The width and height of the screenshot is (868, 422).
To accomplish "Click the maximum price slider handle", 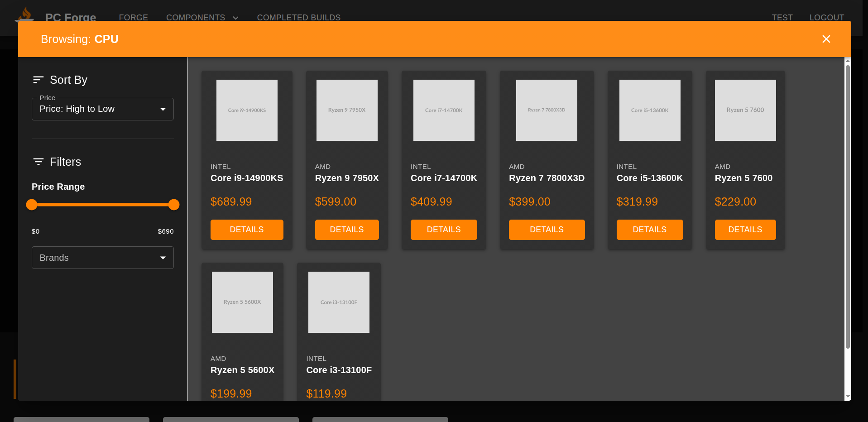I will pyautogui.click(x=174, y=205).
